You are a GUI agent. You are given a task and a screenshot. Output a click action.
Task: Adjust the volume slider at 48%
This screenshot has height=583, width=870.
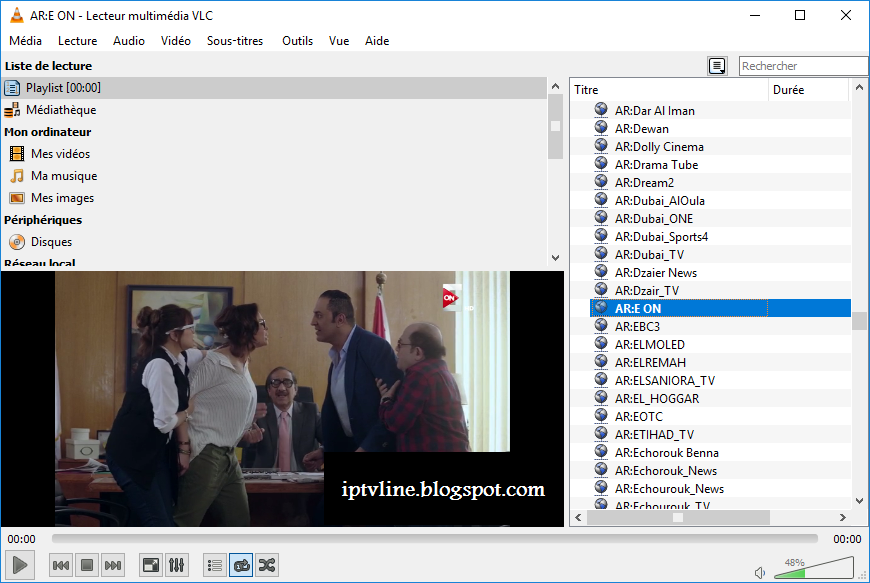[x=813, y=567]
